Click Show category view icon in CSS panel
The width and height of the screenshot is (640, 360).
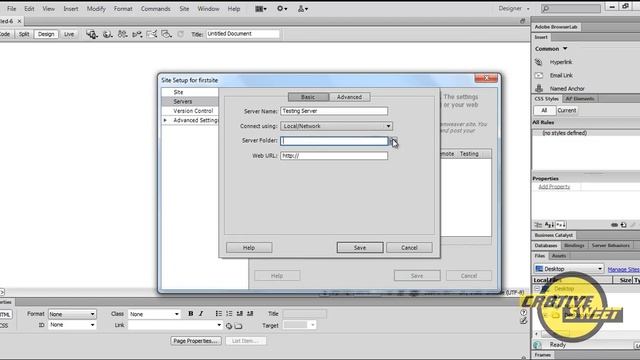click(538, 225)
